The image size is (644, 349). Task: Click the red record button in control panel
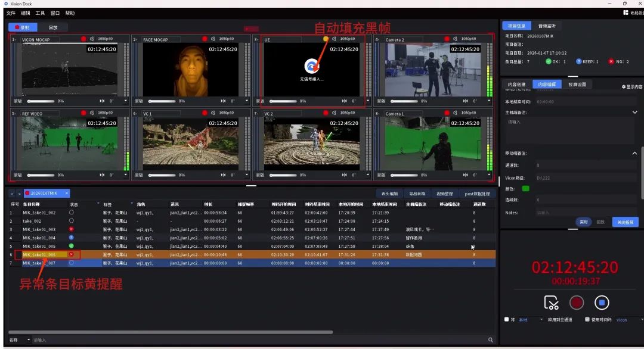577,303
